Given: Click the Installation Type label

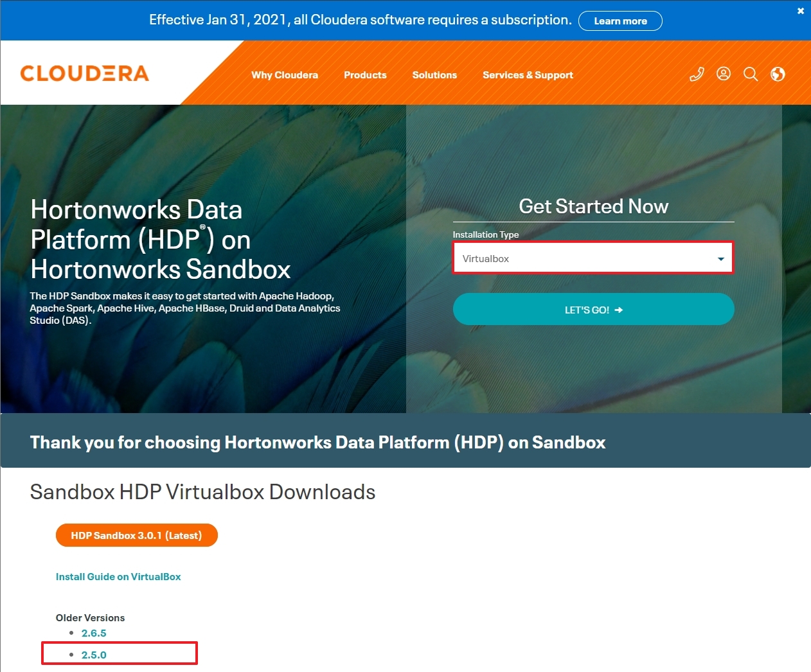Looking at the screenshot, I should pyautogui.click(x=486, y=234).
